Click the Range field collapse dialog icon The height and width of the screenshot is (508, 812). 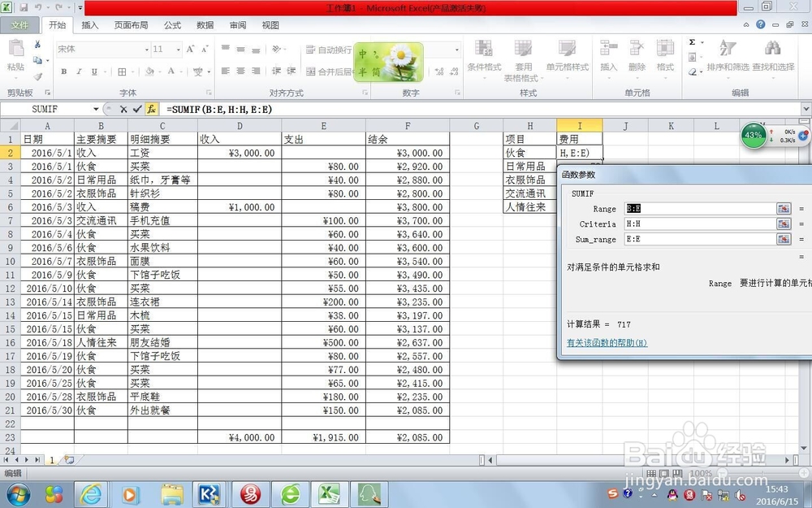point(784,208)
